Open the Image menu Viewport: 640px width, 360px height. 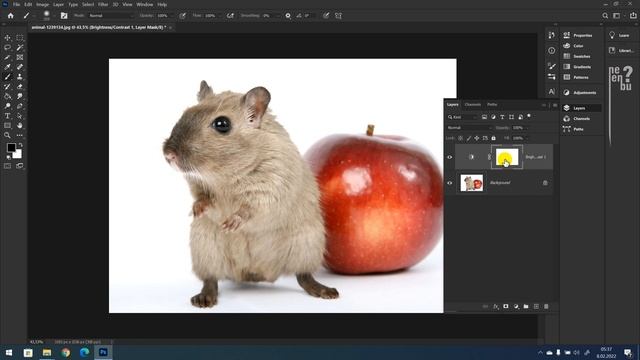(x=42, y=4)
